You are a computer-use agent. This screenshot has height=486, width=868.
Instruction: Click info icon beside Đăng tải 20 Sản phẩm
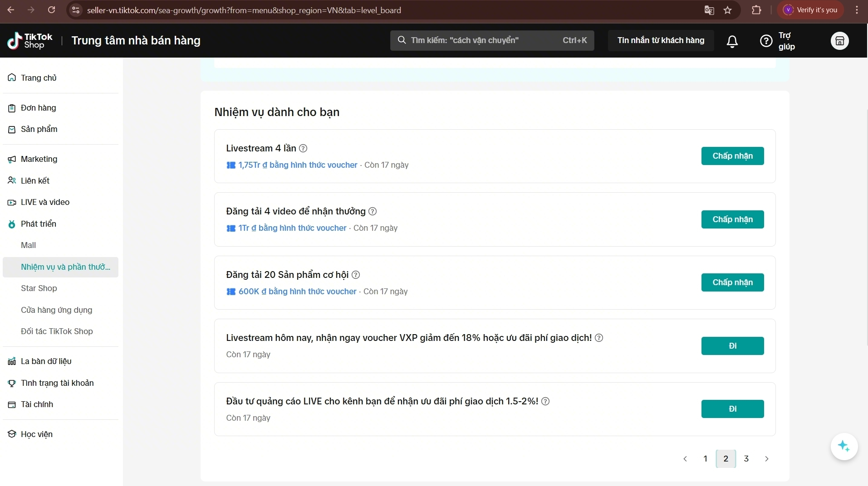pos(356,275)
